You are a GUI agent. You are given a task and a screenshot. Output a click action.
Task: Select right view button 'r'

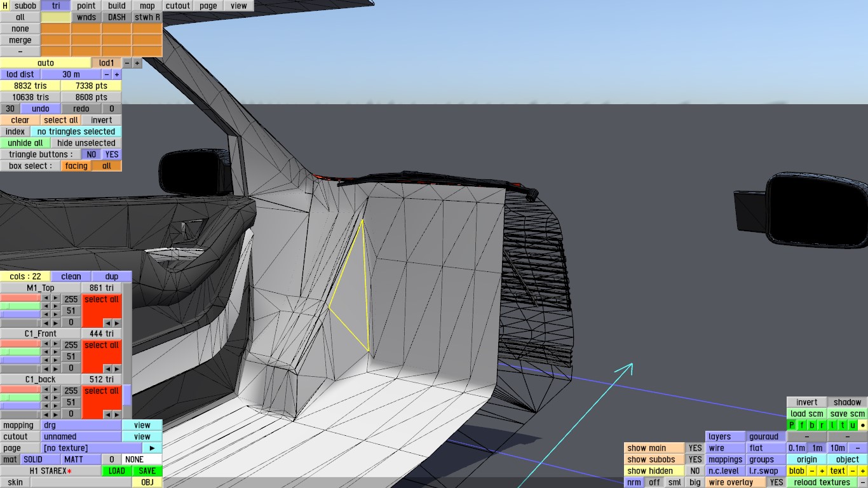(822, 425)
